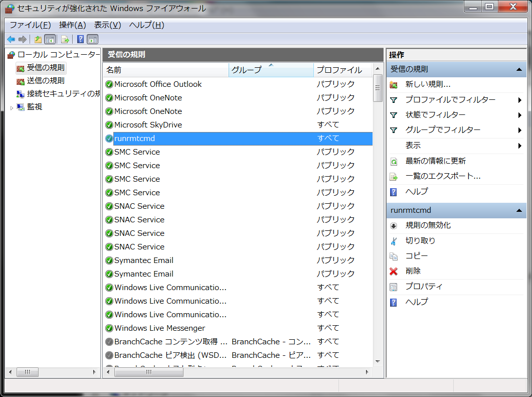Open the 操作(A) menu
Image resolution: width=532 pixels, height=397 pixels.
pyautogui.click(x=72, y=25)
